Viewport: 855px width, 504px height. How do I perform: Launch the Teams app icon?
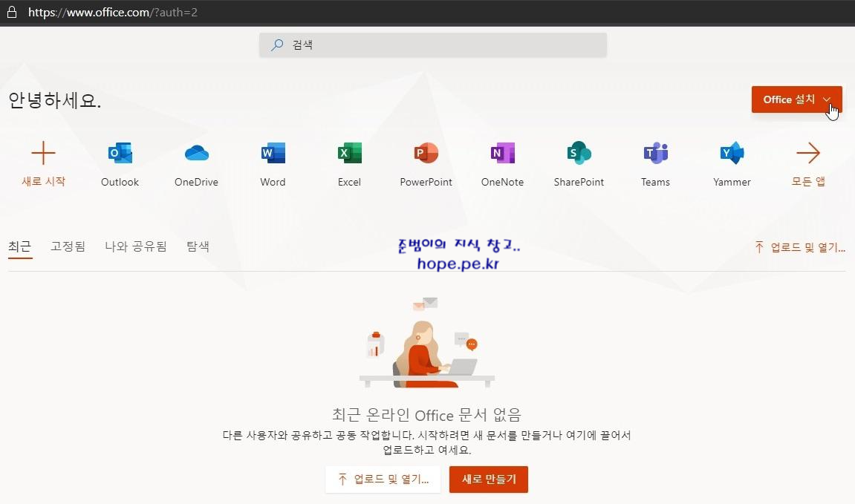tap(655, 153)
